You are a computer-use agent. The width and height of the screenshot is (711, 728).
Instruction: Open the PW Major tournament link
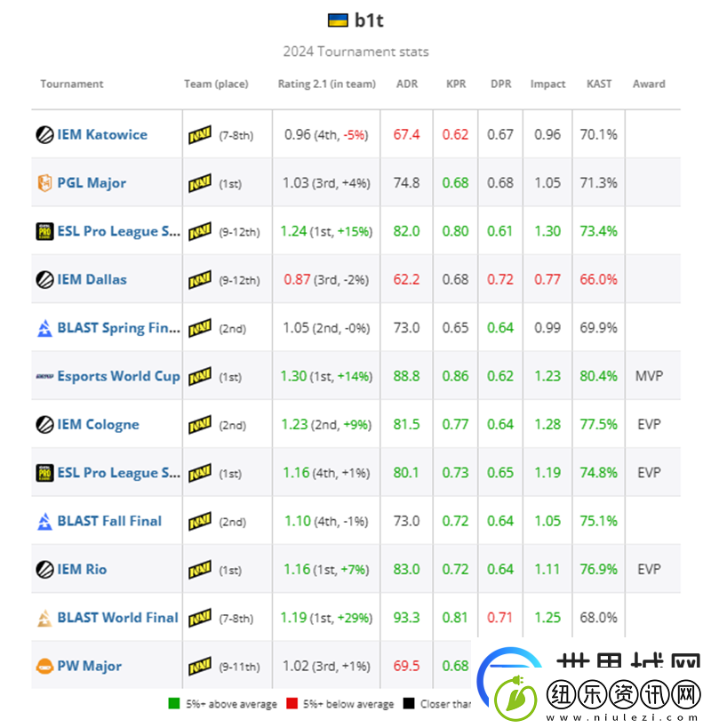(x=89, y=667)
